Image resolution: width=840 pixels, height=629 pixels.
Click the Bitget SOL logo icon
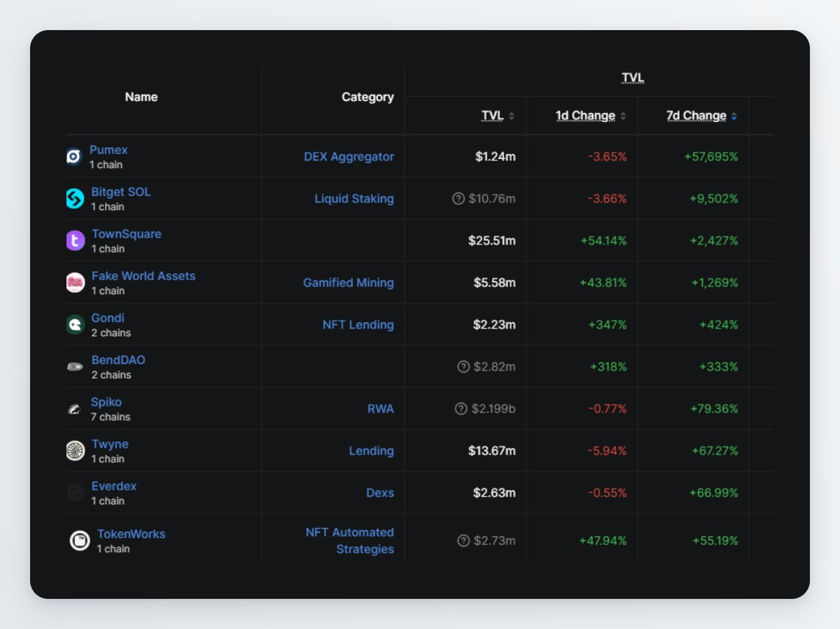pos(75,198)
